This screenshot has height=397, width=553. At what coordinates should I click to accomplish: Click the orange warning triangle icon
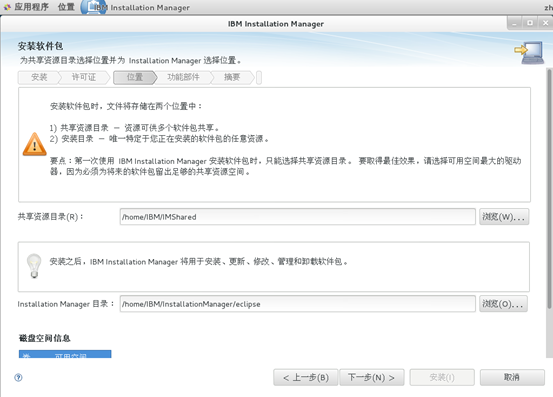point(35,145)
